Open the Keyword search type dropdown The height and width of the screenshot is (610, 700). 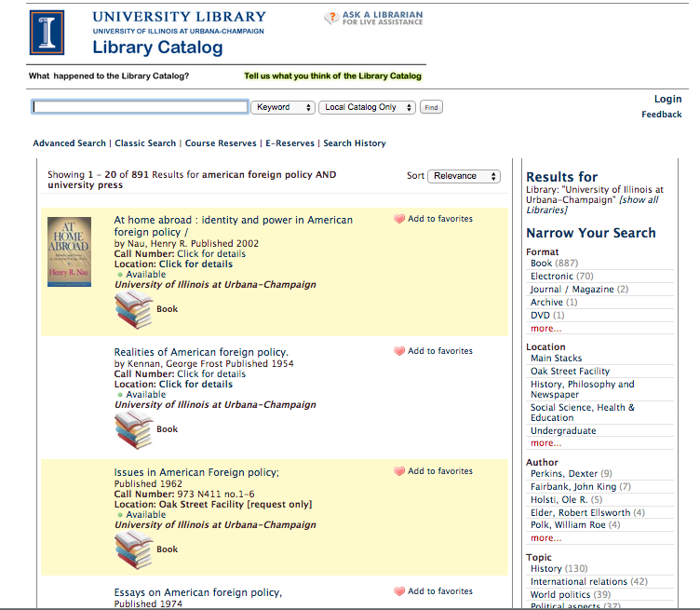(x=283, y=107)
